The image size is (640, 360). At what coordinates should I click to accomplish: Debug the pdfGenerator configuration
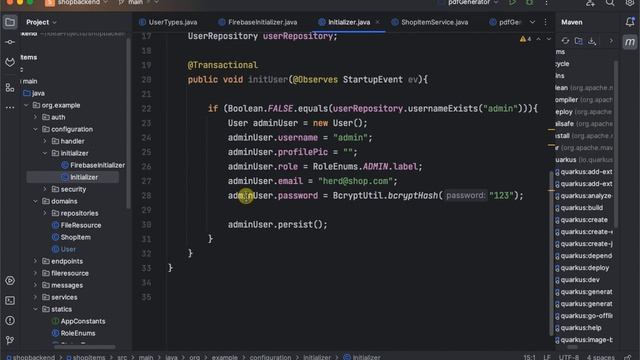(529, 2)
